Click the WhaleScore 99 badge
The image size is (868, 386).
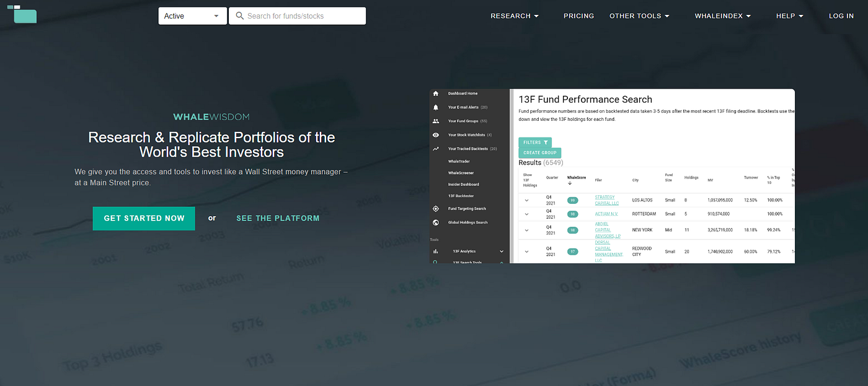coord(572,201)
